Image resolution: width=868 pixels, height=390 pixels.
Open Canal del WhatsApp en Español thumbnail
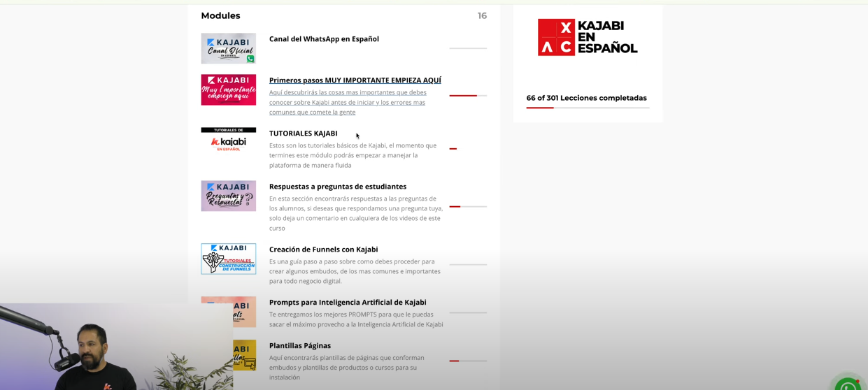click(229, 48)
